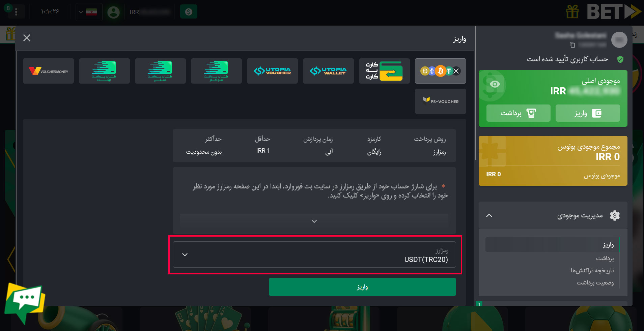Open the live chat support bubble
The image size is (644, 331).
coord(25,301)
